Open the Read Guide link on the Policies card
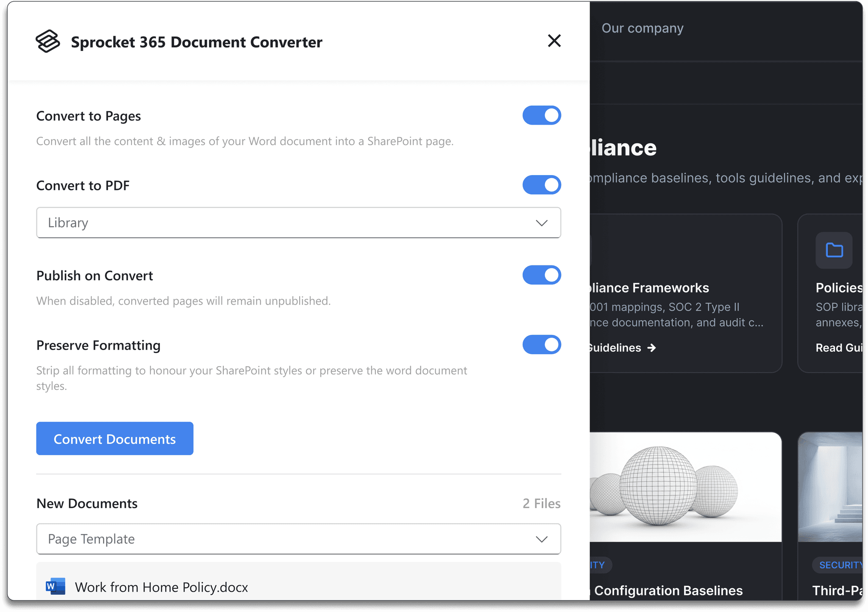This screenshot has width=868, height=612. pos(839,348)
